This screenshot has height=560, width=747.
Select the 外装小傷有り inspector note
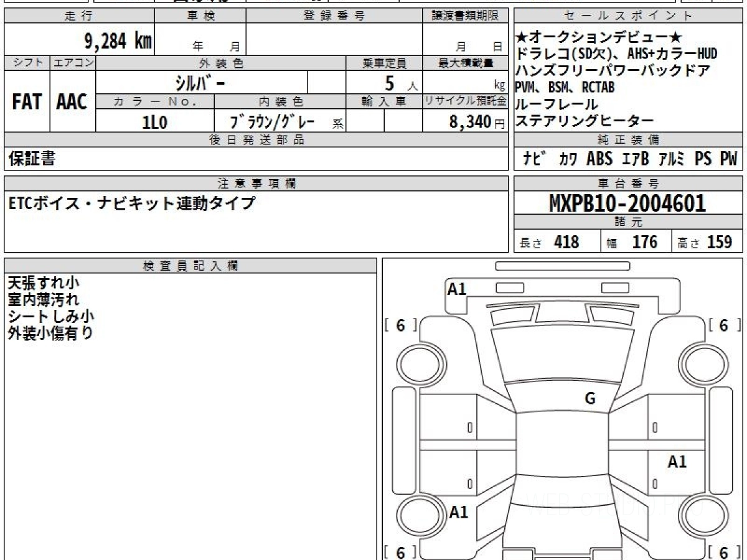click(50, 333)
